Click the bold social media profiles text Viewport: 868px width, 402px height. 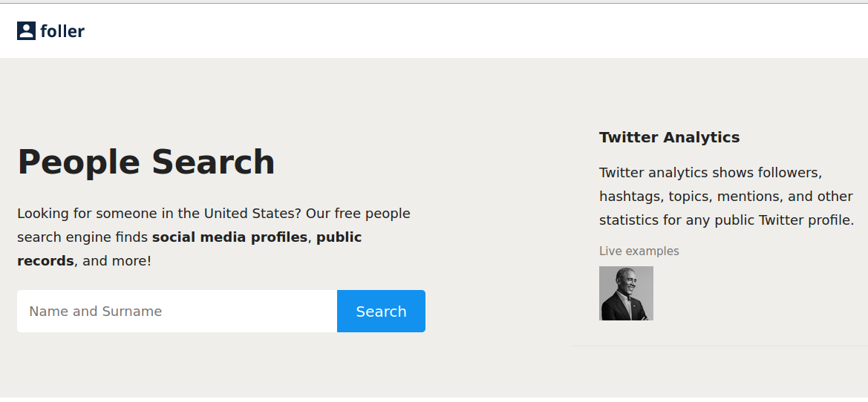pos(229,237)
